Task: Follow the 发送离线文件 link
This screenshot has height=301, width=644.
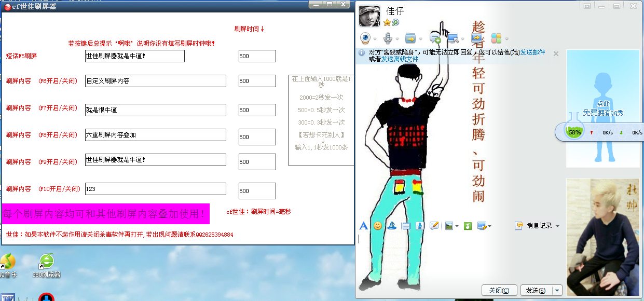Action: (x=400, y=59)
